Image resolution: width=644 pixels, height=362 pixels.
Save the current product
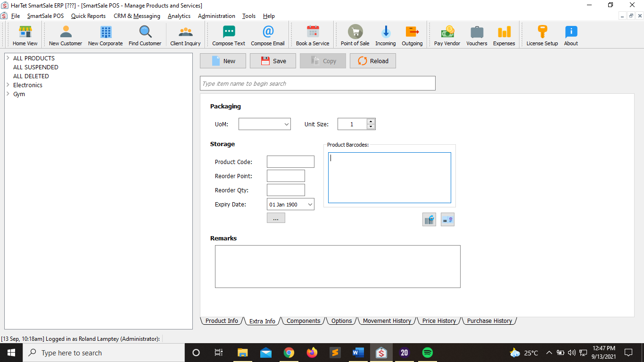[273, 61]
